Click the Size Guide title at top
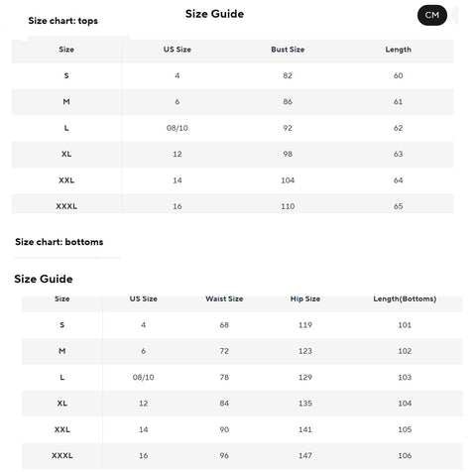This screenshot has height=472, width=476. pyautogui.click(x=214, y=14)
